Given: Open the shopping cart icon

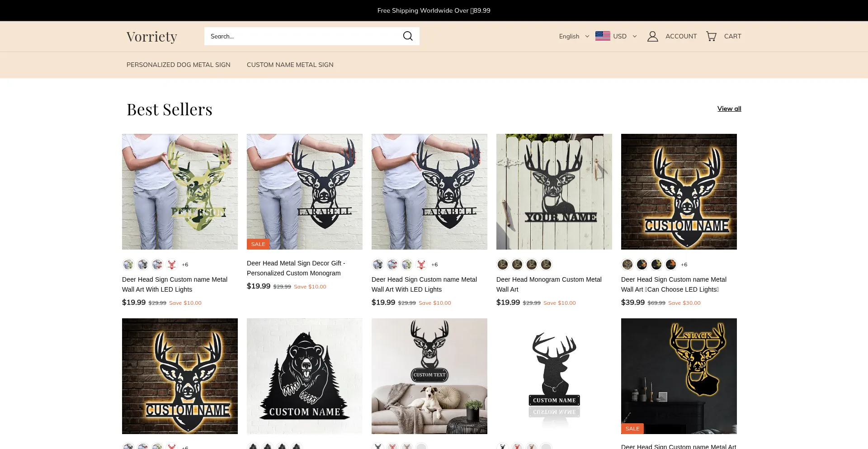Looking at the screenshot, I should [x=711, y=36].
